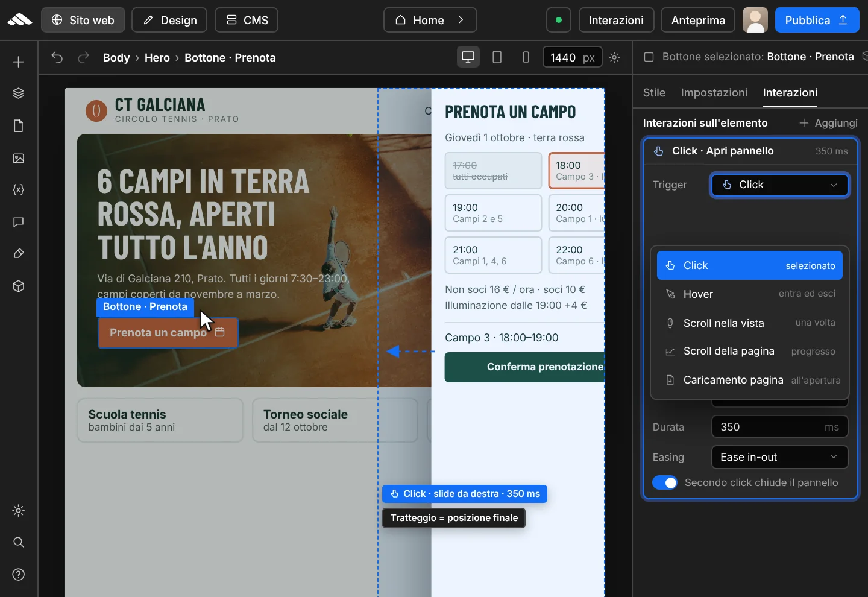The height and width of the screenshot is (597, 868).
Task: Choose 'Scroll nella vista' trigger option
Action: click(750, 323)
